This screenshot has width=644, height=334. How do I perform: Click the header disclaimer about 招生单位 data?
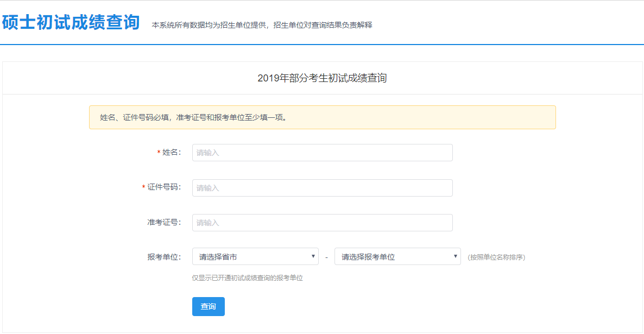tap(262, 25)
